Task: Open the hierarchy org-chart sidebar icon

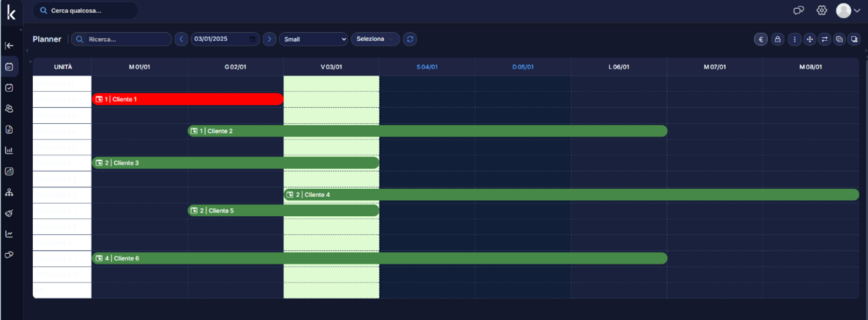Action: point(9,192)
